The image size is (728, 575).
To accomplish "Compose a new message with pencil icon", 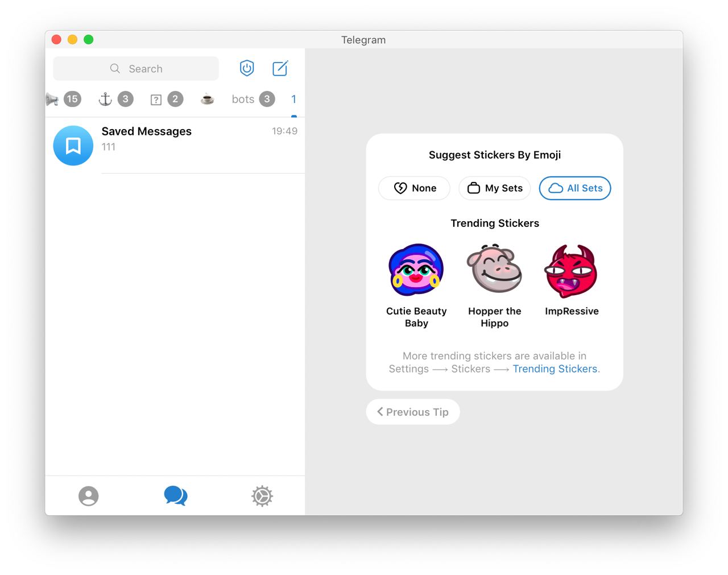I will pyautogui.click(x=280, y=68).
